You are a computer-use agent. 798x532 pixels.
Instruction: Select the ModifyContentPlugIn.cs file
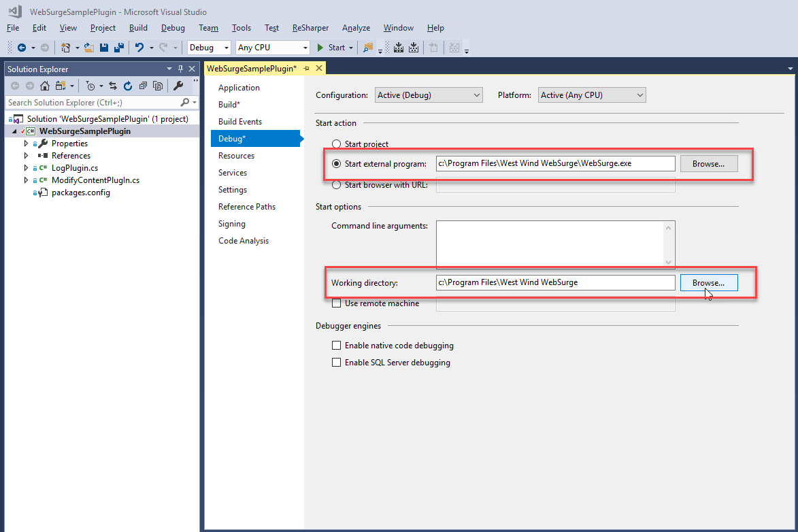[x=95, y=180]
